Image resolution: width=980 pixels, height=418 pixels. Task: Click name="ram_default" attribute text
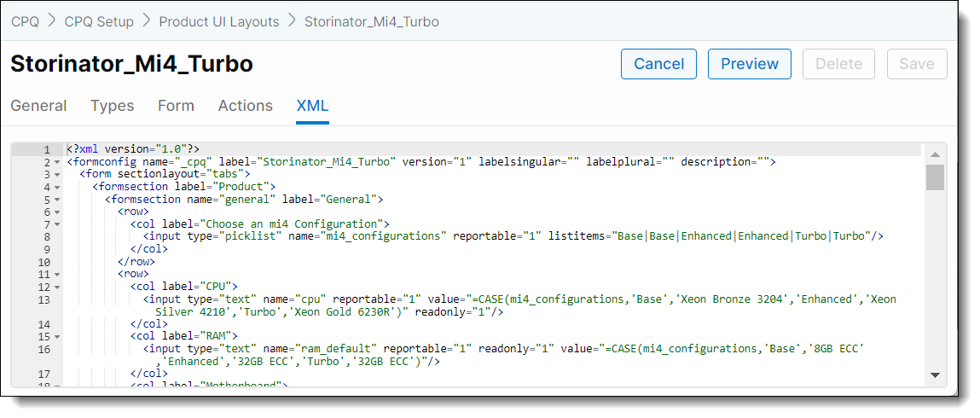point(320,349)
